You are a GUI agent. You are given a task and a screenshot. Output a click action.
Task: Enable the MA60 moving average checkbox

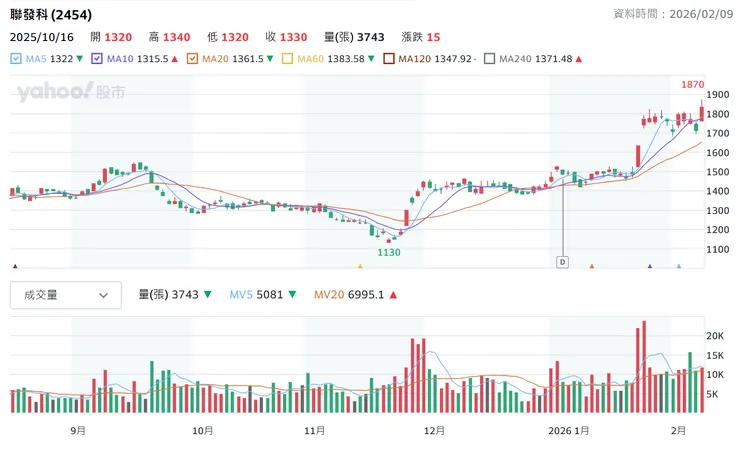click(x=287, y=59)
